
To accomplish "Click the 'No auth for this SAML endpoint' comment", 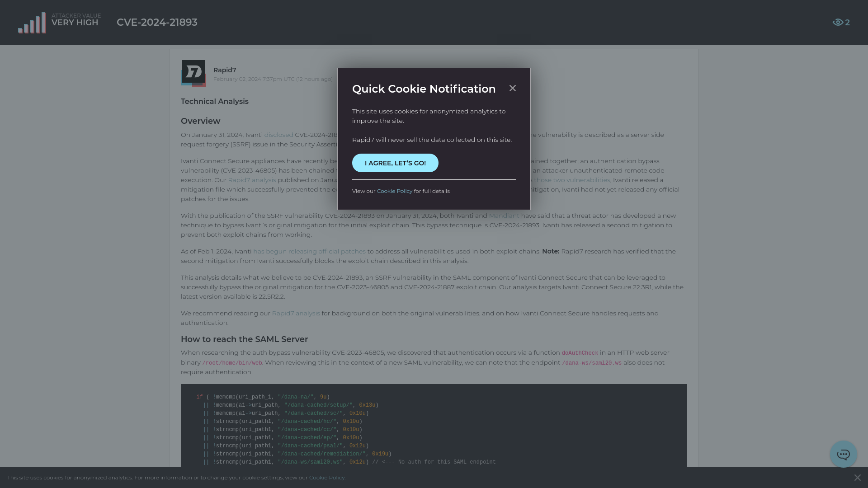I will 434,462.
